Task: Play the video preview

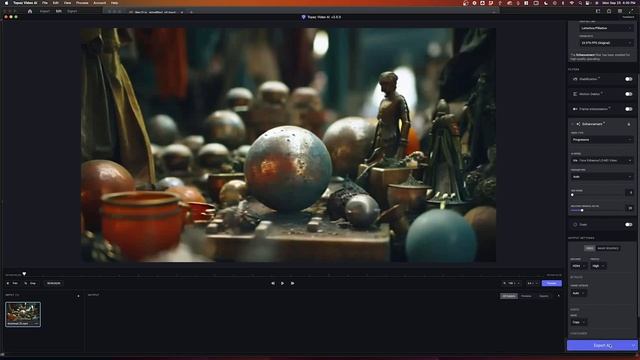Action: coord(282,283)
